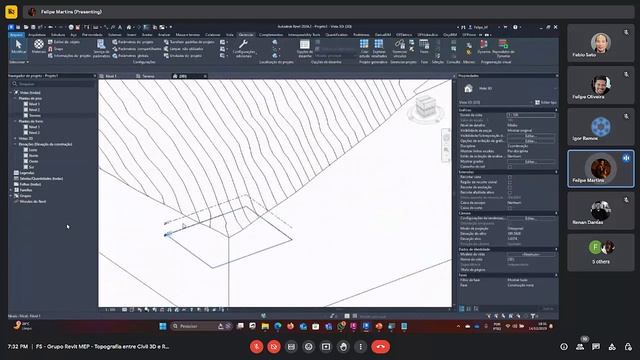Click the Modelo de vista Nenhum button
Screen dimensions: 640x360
[531, 254]
